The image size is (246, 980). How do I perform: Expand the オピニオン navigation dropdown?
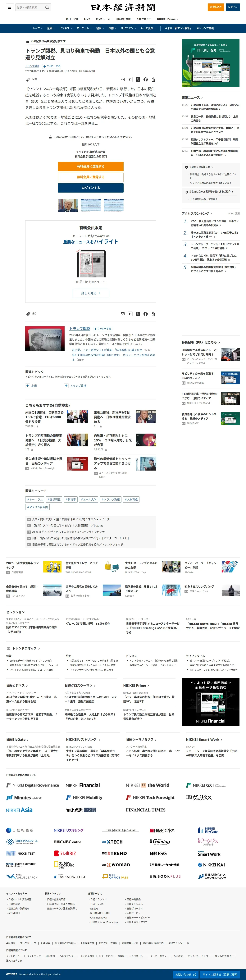[129, 28]
